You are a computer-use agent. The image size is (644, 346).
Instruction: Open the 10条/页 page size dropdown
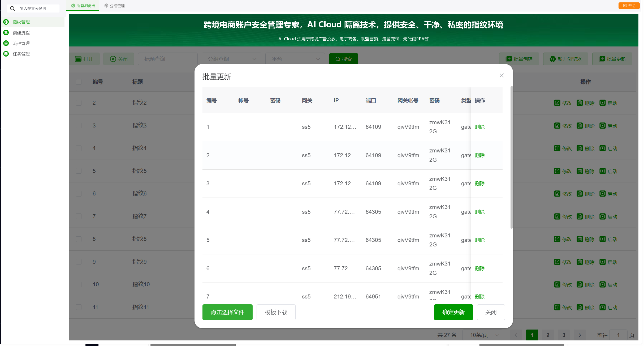point(482,335)
